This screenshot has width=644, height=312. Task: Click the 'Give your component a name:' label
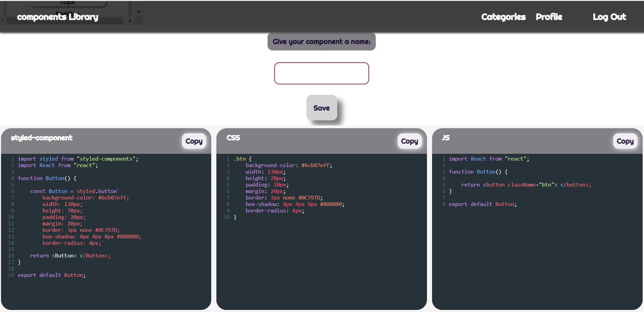[x=321, y=42]
